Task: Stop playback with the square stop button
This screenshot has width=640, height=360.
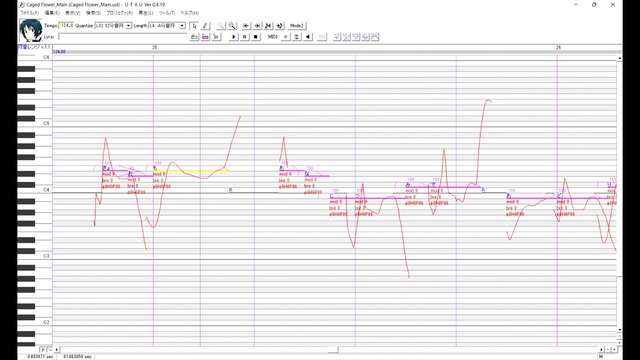Action: pos(256,37)
